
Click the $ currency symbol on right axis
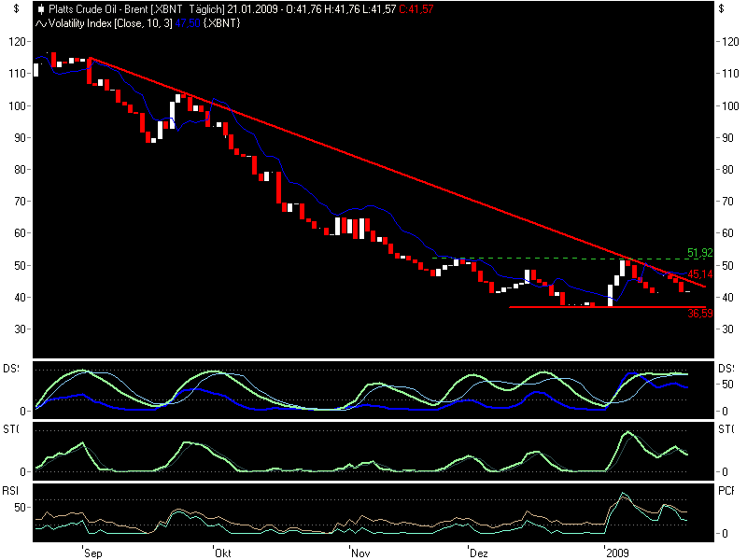click(722, 8)
